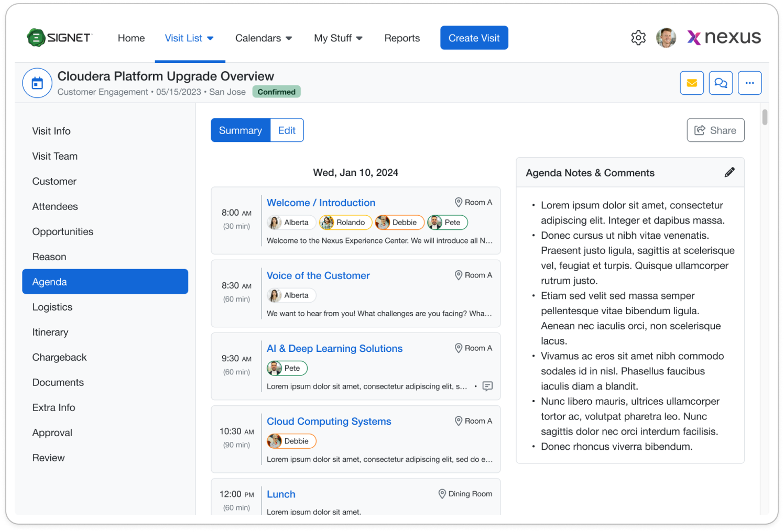Open the more options ellipsis button
784x532 pixels.
[749, 83]
